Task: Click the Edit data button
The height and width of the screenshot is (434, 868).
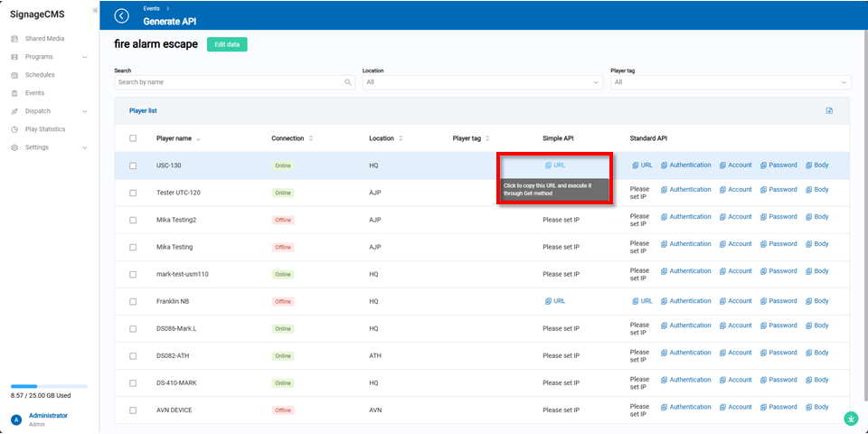Action: pyautogui.click(x=227, y=44)
